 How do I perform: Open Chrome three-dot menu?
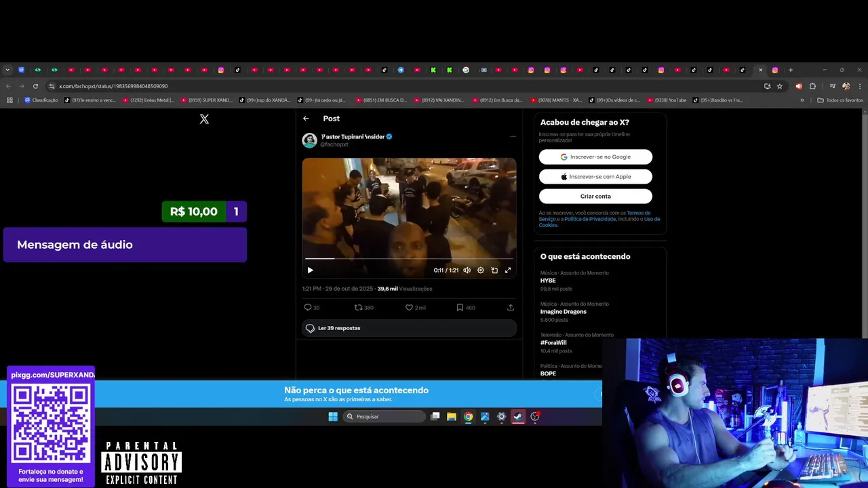point(860,86)
